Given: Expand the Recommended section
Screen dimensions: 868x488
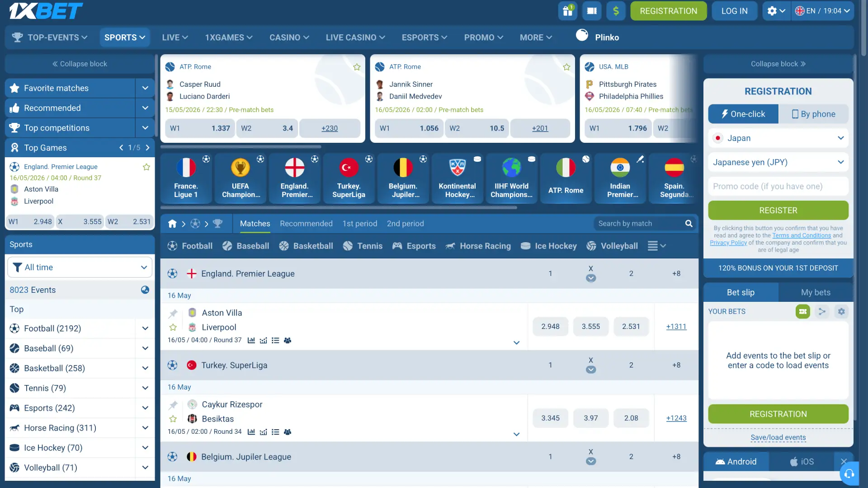Looking at the screenshot, I should click(x=145, y=108).
